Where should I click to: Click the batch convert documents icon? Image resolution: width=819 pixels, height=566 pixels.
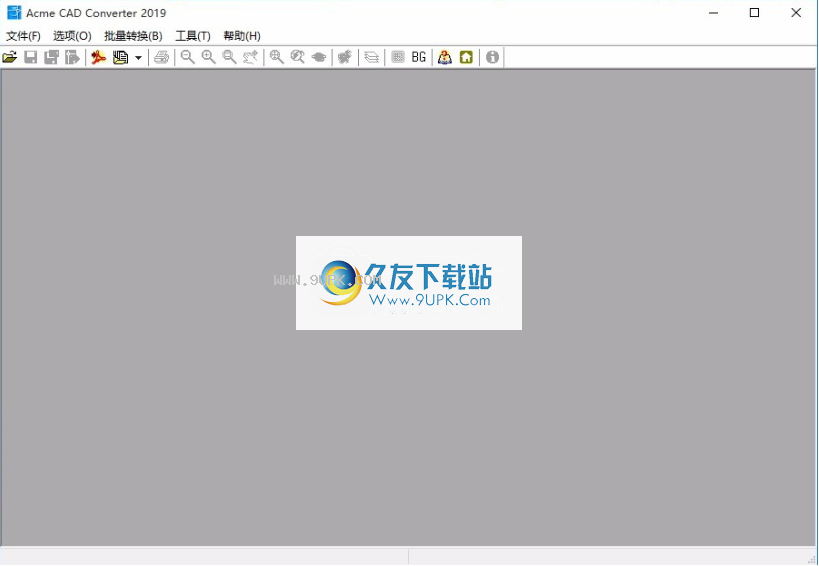[x=121, y=57]
